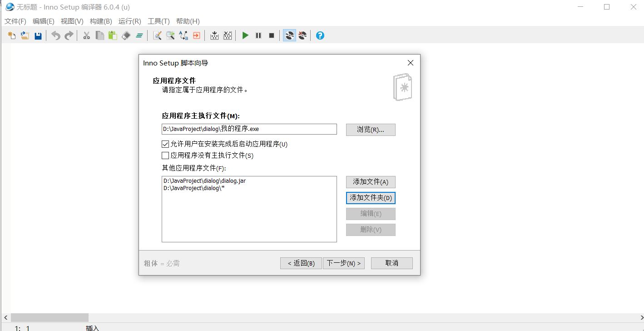Click 添加文件夹(D) button
This screenshot has height=331, width=644.
[x=371, y=198]
